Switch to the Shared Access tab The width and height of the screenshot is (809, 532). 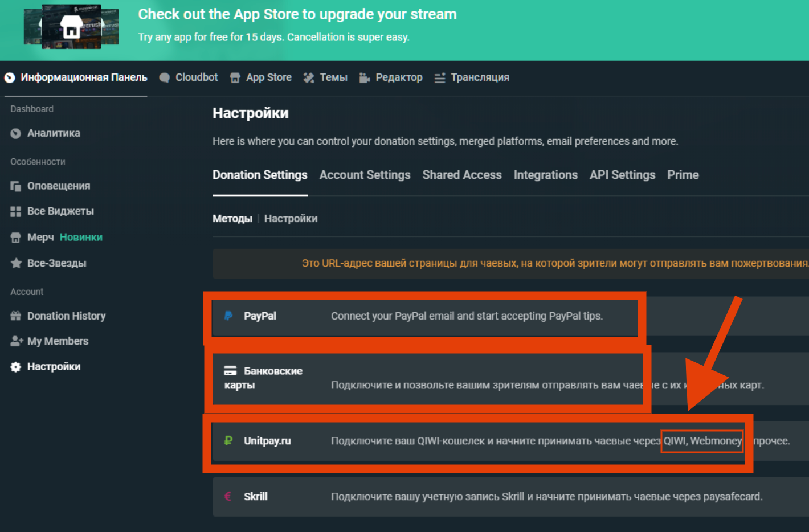pos(462,175)
